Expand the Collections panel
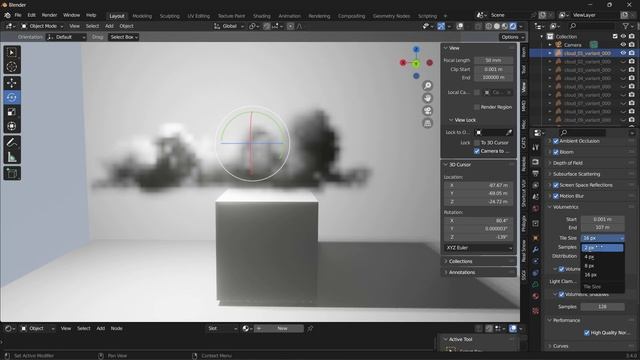This screenshot has height=360, width=640. click(478, 261)
